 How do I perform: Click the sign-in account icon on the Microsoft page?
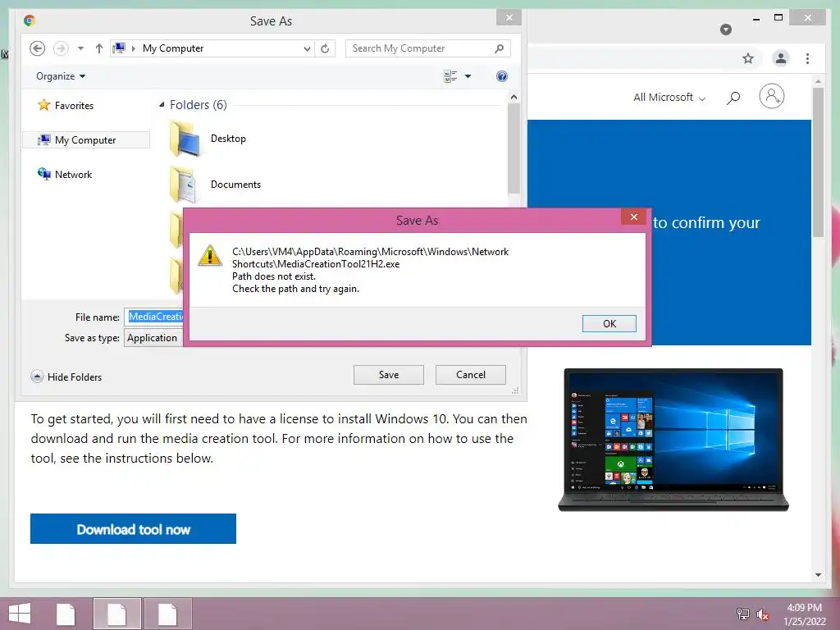[x=771, y=97]
